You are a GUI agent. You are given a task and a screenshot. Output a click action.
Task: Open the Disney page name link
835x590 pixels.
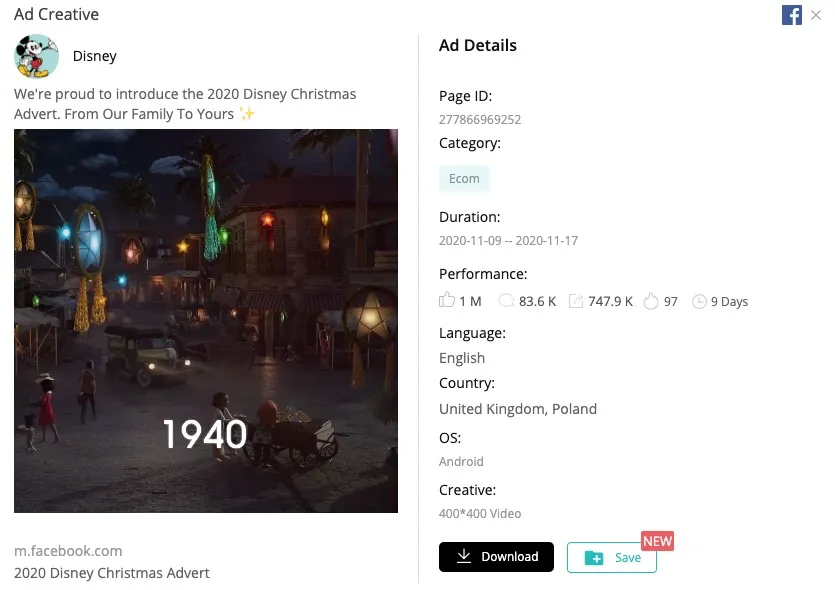[95, 56]
